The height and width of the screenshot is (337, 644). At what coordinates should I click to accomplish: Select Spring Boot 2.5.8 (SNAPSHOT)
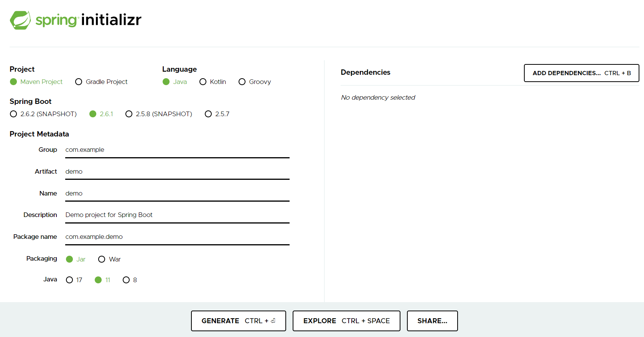pos(159,114)
